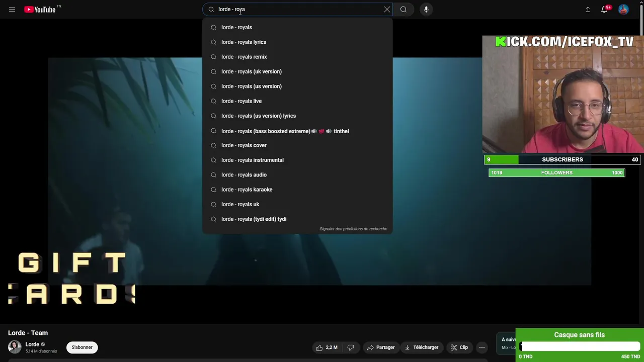Click in the search field text
644x362 pixels.
(x=297, y=10)
